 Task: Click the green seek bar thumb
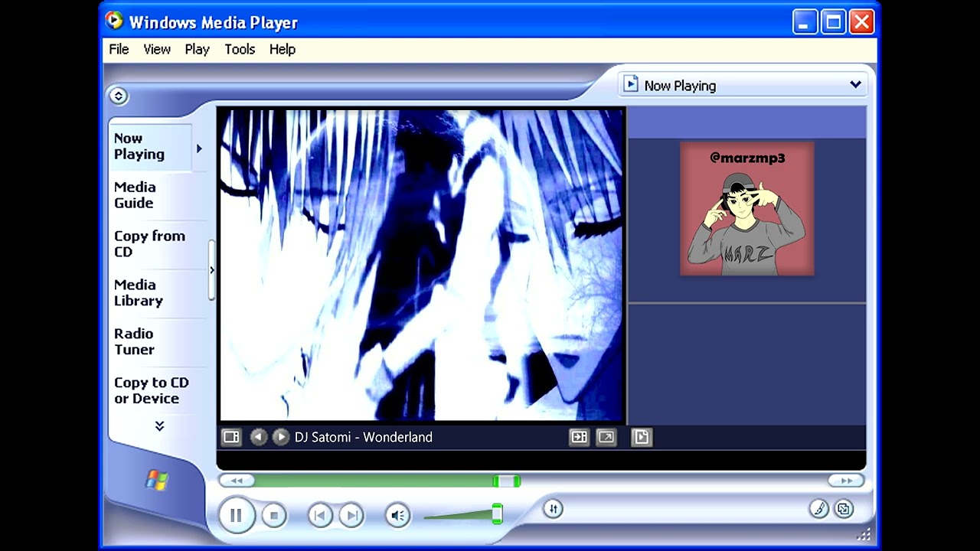tap(506, 481)
